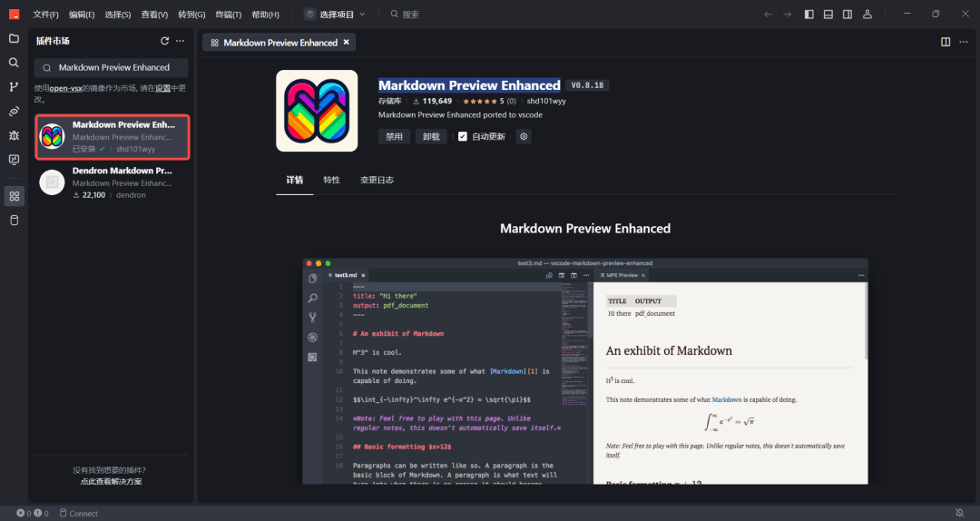Screen dimensions: 980x521
Task: Open the 查看(V) menu
Action: 154,15
